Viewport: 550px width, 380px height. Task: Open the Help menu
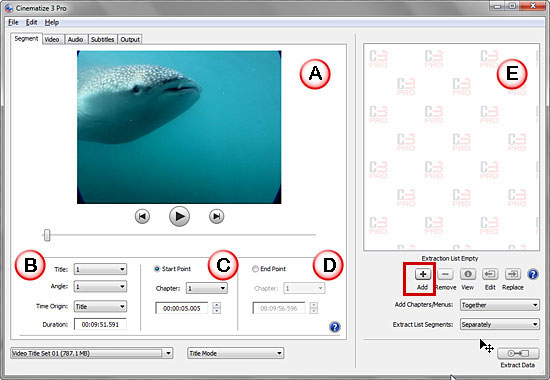pos(52,22)
